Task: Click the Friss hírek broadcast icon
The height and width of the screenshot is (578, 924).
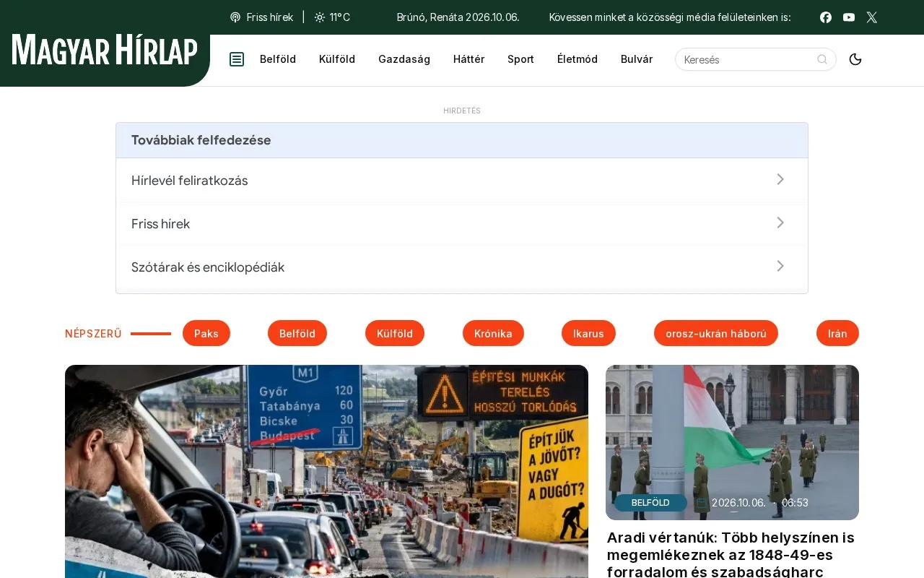Action: tap(235, 17)
